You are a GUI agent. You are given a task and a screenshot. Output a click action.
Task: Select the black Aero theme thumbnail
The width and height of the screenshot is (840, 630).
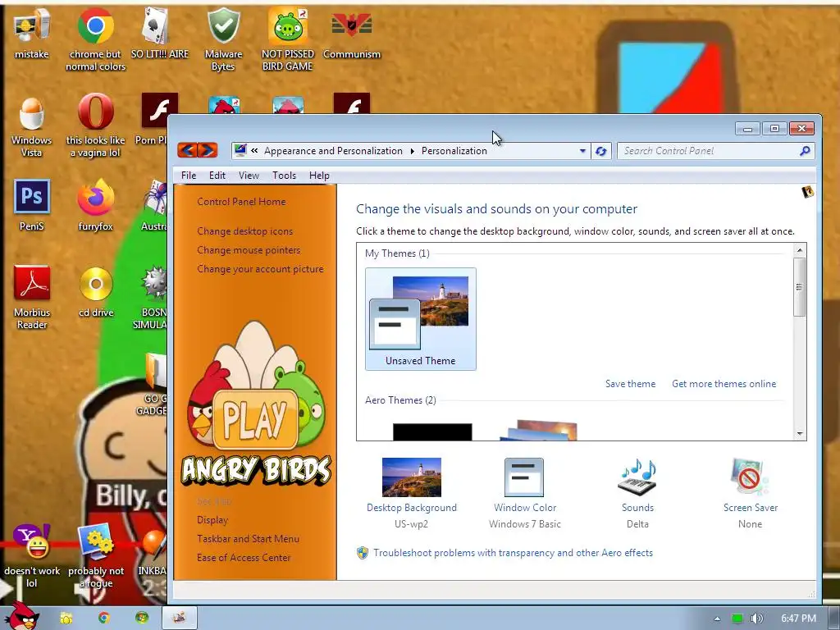point(432,431)
